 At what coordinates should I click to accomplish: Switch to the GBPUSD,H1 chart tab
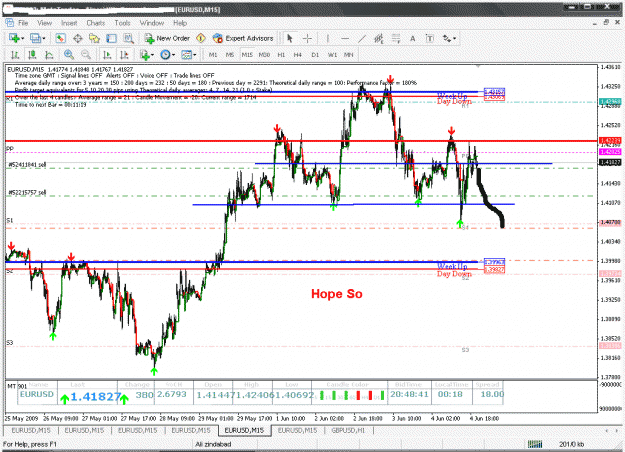click(x=348, y=430)
